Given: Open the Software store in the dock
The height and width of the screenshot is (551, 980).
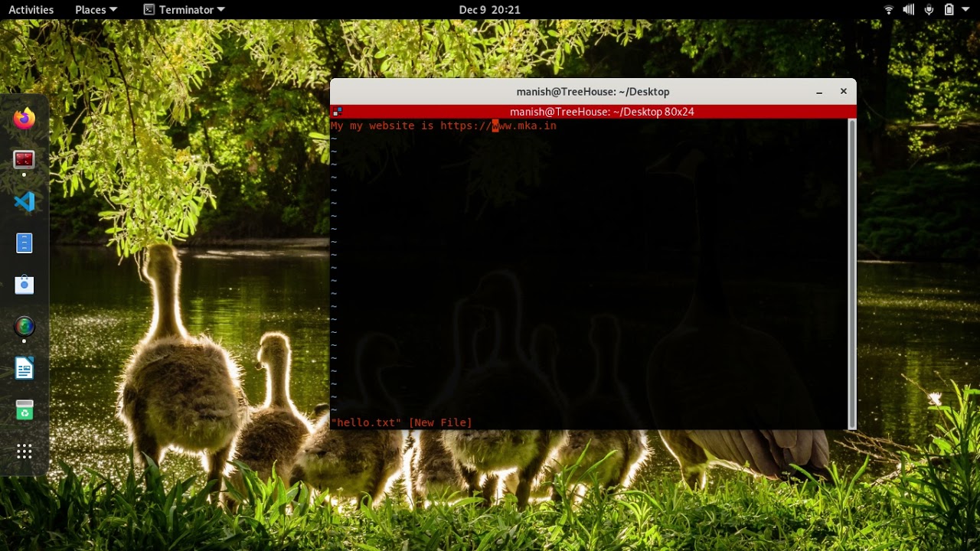Looking at the screenshot, I should pos(24,285).
